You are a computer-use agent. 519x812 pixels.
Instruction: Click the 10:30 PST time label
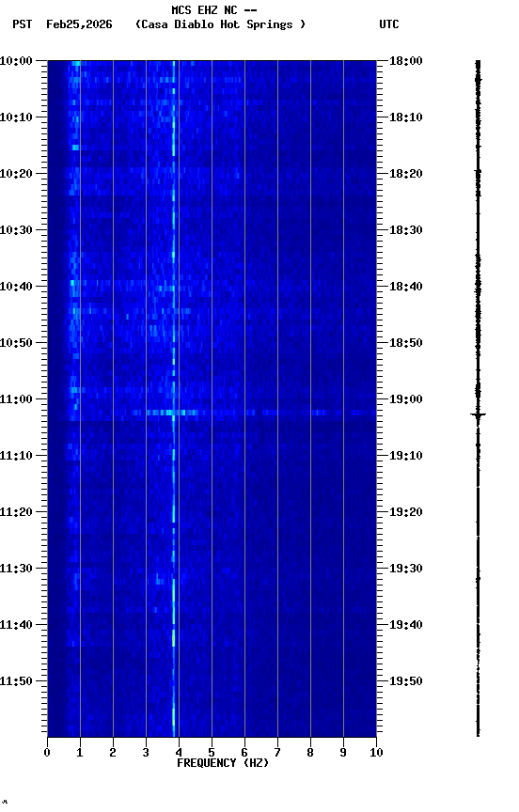click(16, 230)
